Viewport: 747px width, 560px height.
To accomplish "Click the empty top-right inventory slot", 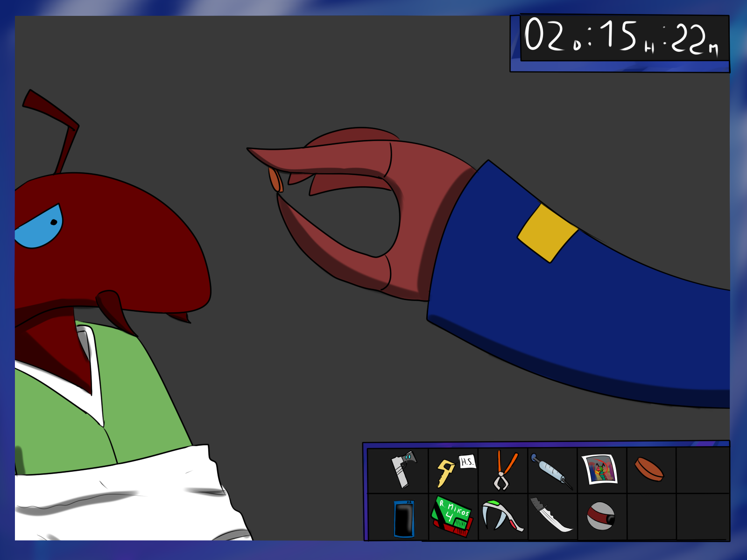I will tap(702, 469).
